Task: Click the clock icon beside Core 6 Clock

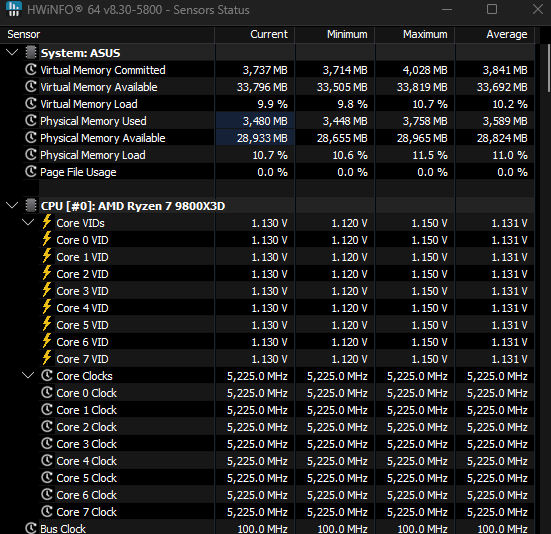Action: tap(47, 494)
